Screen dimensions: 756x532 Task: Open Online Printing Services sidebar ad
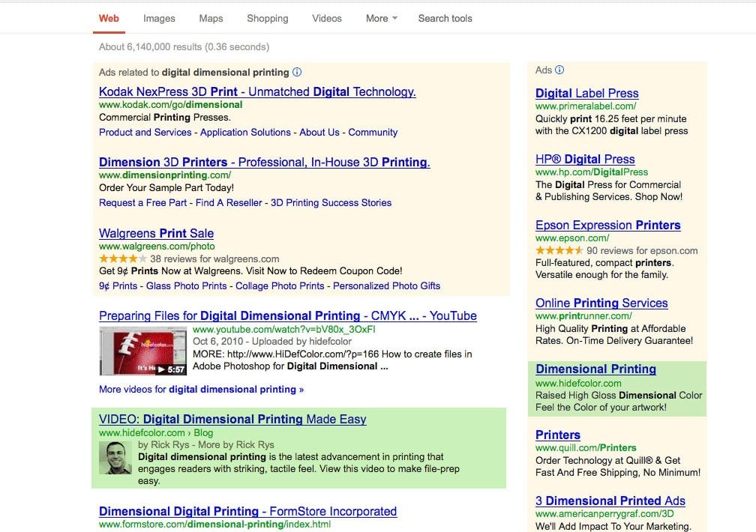[x=601, y=303]
